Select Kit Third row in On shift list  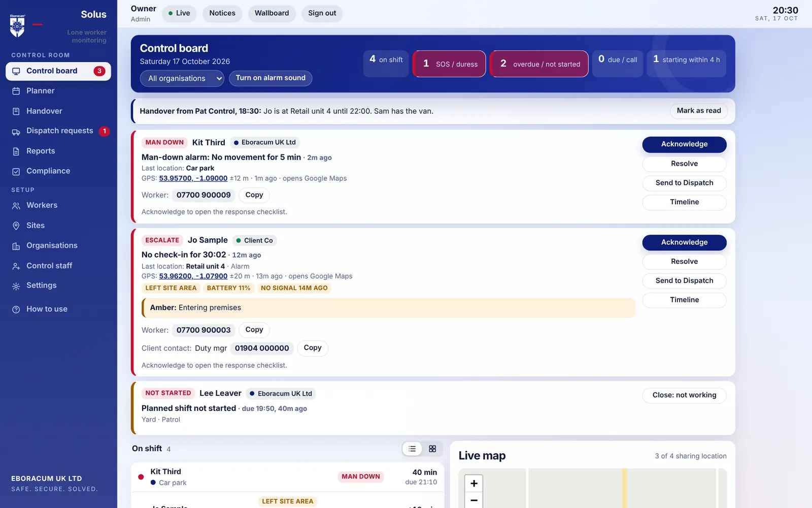pos(287,477)
